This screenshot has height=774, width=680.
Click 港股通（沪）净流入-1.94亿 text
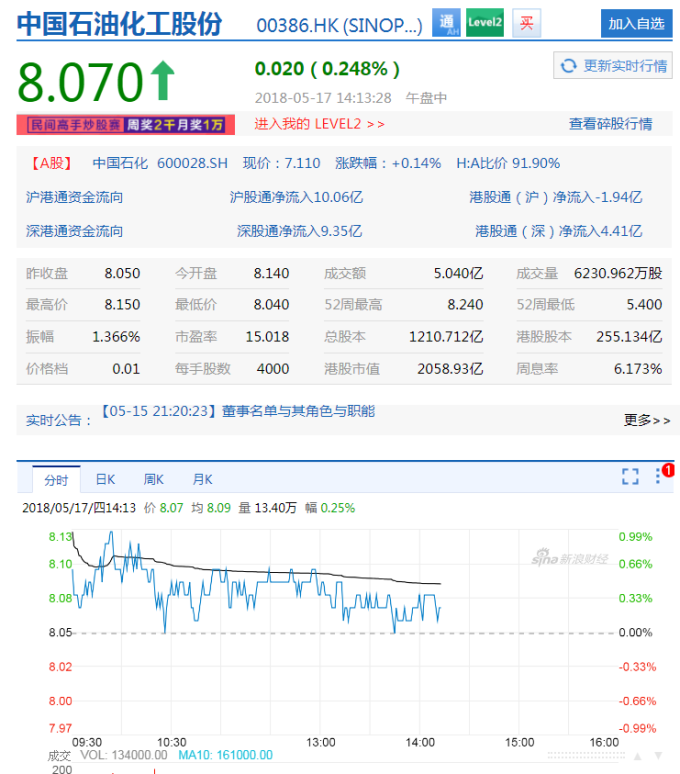pyautogui.click(x=556, y=197)
